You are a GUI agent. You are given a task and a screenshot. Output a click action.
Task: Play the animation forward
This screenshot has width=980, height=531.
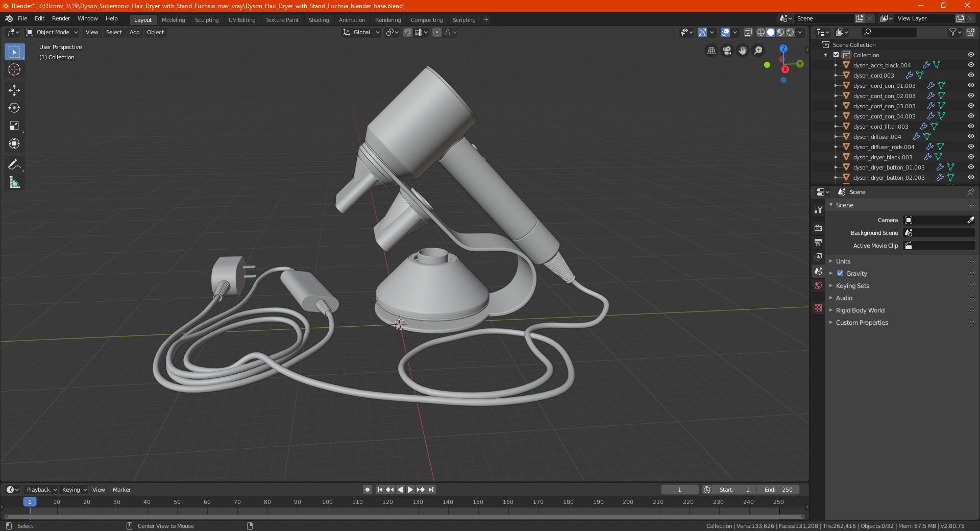(410, 490)
